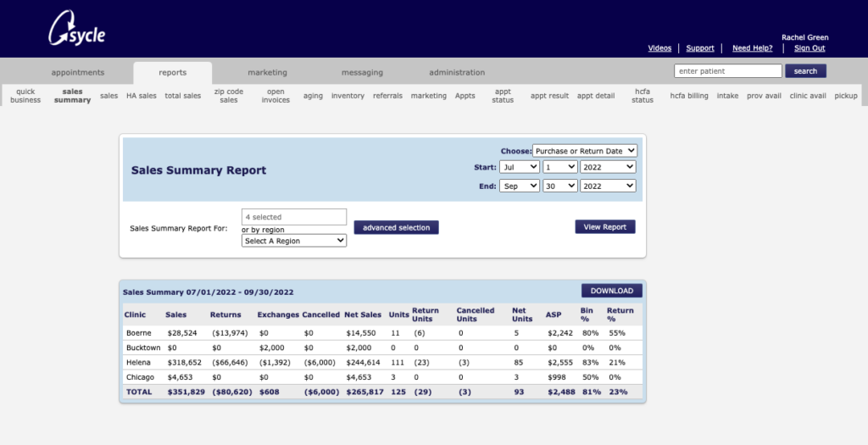The width and height of the screenshot is (868, 445).
Task: Click the Net Sales column header
Action: click(363, 314)
